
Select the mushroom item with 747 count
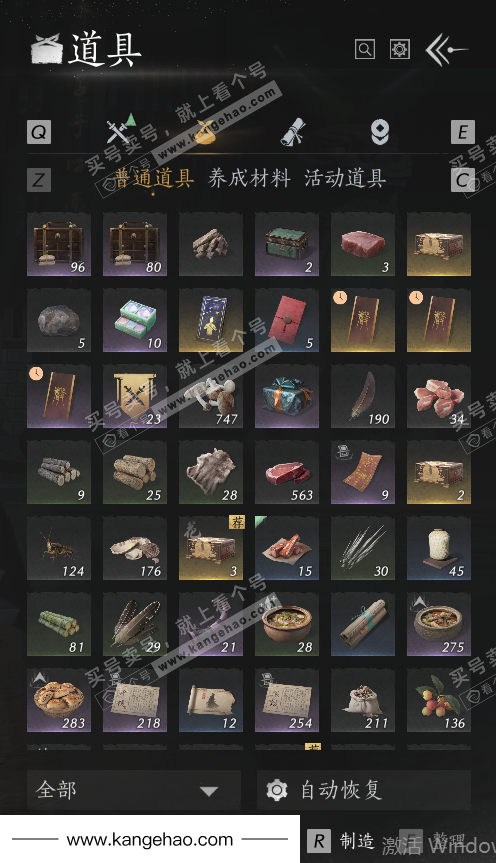click(211, 396)
